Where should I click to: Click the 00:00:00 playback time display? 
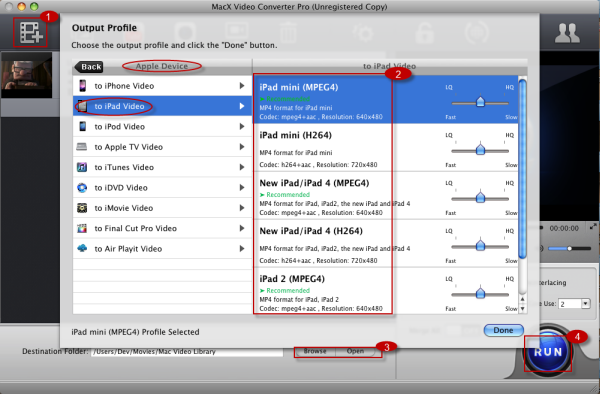pyautogui.click(x=564, y=228)
